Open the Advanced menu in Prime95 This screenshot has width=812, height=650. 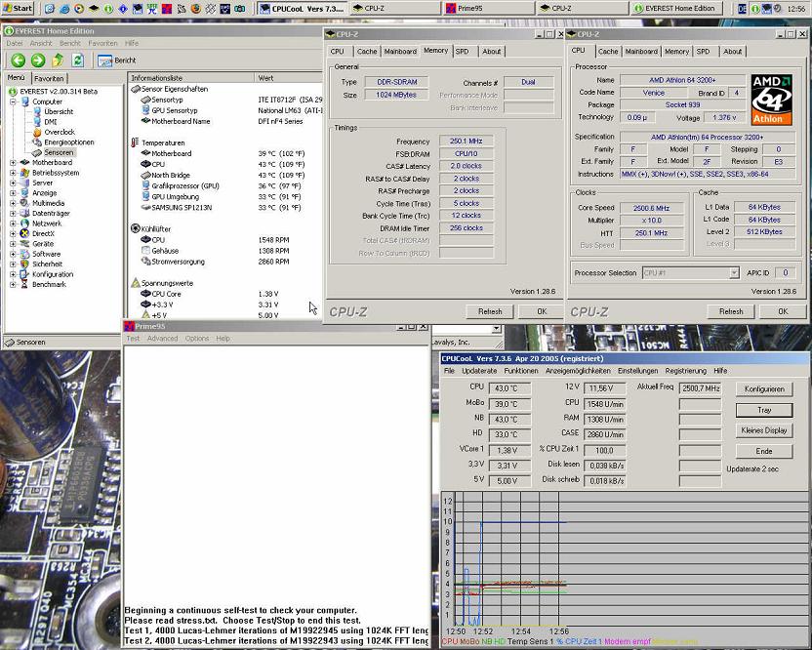pyautogui.click(x=163, y=339)
